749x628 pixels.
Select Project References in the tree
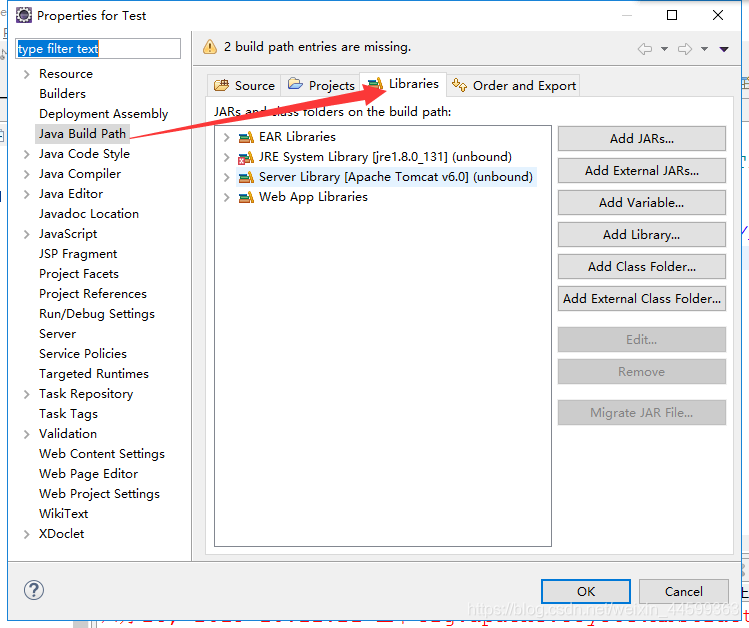tap(93, 294)
